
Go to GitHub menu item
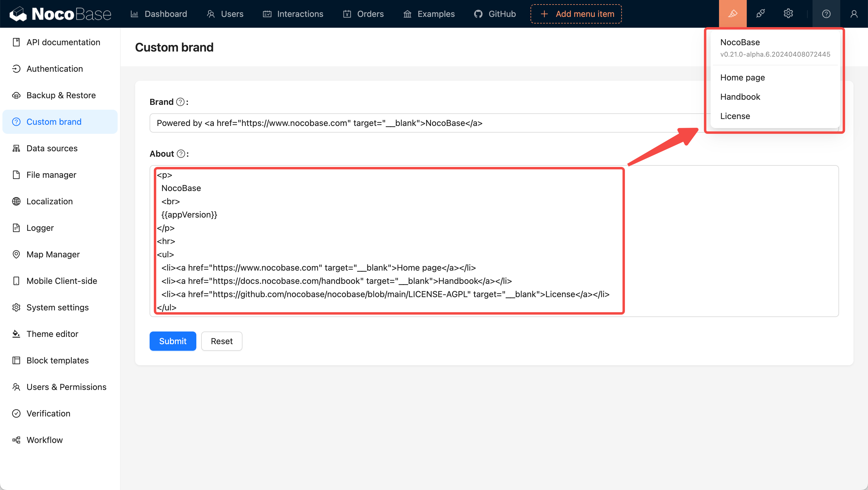click(x=495, y=14)
